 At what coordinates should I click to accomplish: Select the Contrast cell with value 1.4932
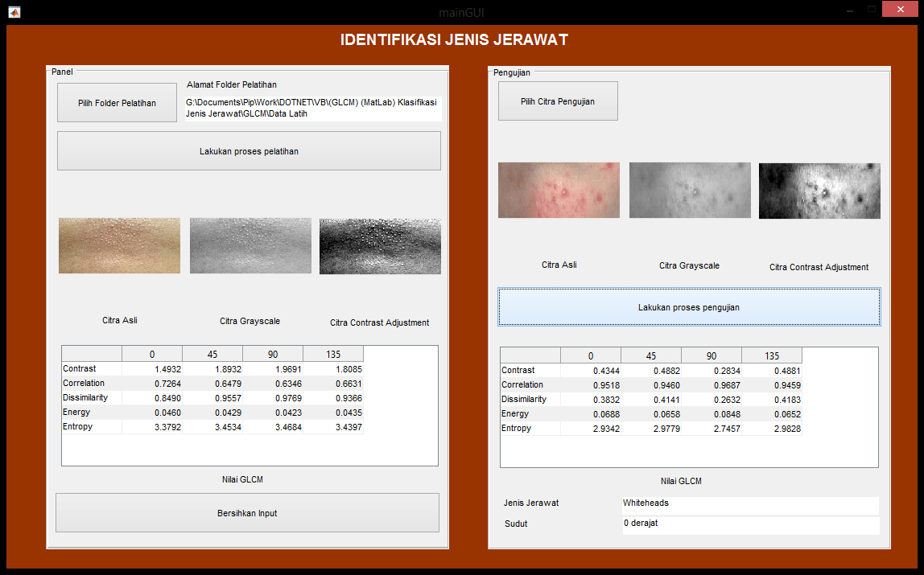pyautogui.click(x=152, y=369)
